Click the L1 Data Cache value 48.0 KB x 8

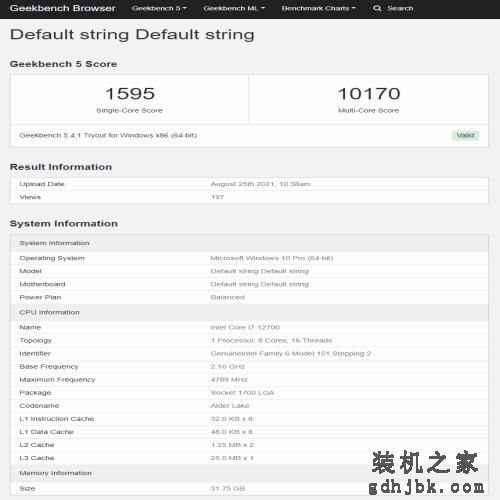coord(231,432)
